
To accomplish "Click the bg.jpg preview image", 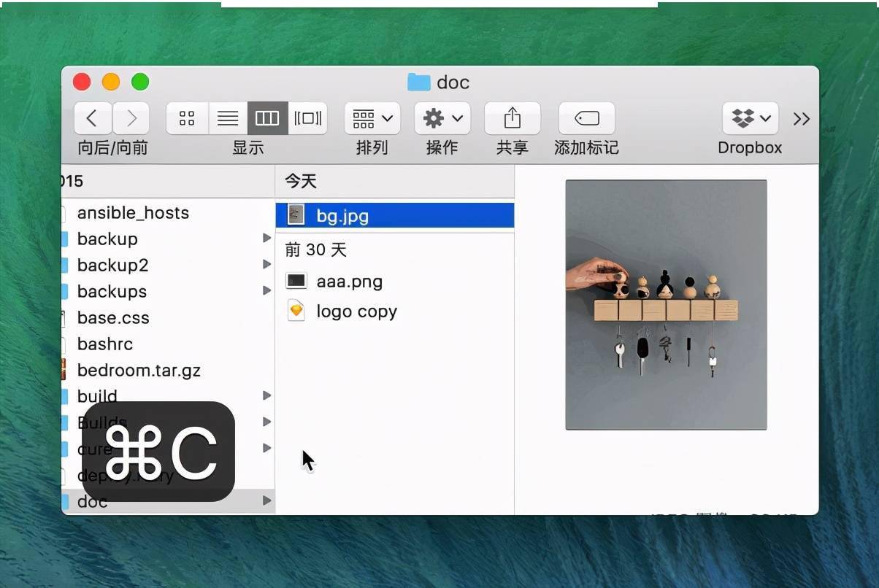I will coord(666,305).
